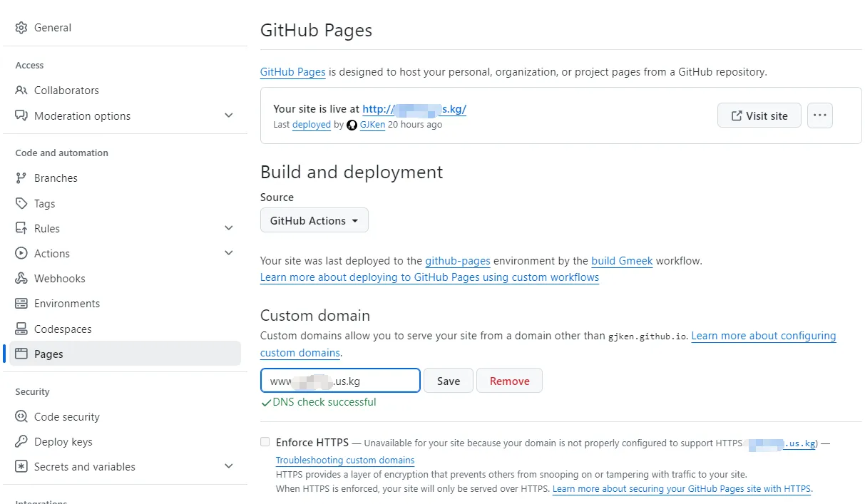Click the Collaborators people icon
The width and height of the screenshot is (865, 504).
21,91
